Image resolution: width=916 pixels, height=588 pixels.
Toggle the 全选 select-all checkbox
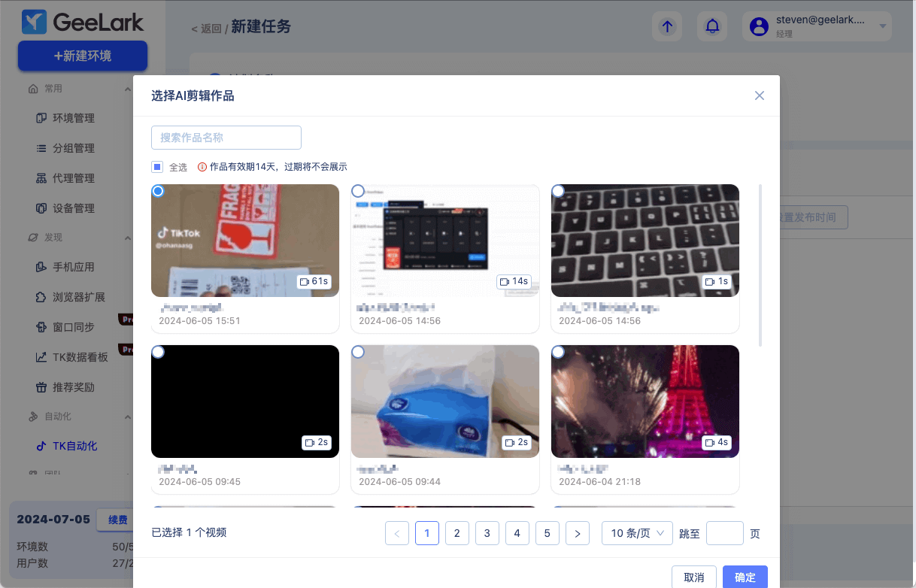pos(157,167)
